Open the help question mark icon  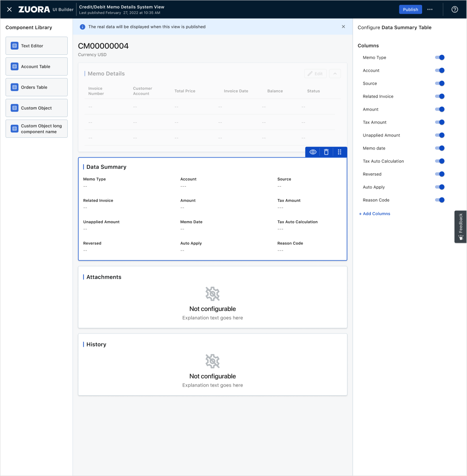(454, 10)
